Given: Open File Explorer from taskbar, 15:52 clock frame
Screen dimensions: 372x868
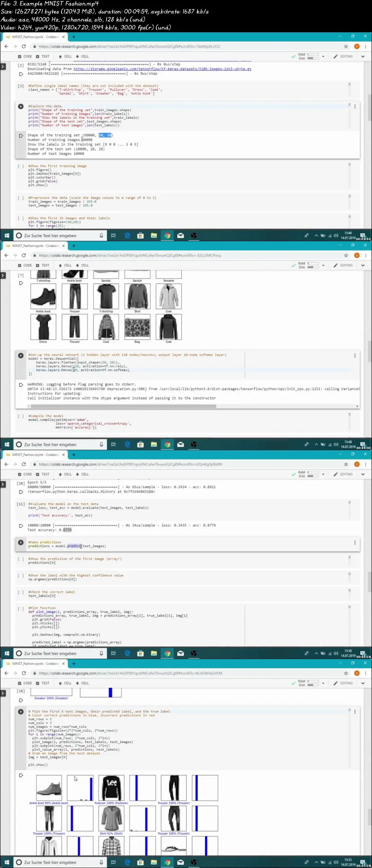Looking at the screenshot, I should coord(154,862).
